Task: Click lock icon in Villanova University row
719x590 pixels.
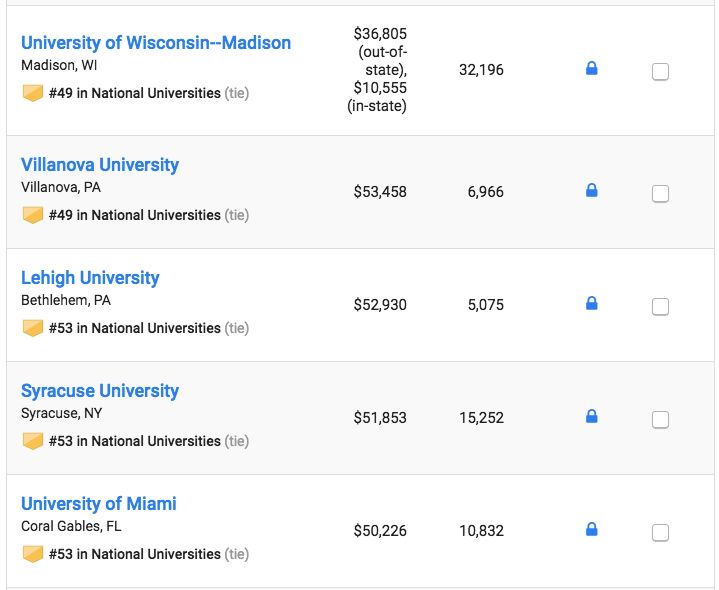Action: (591, 190)
